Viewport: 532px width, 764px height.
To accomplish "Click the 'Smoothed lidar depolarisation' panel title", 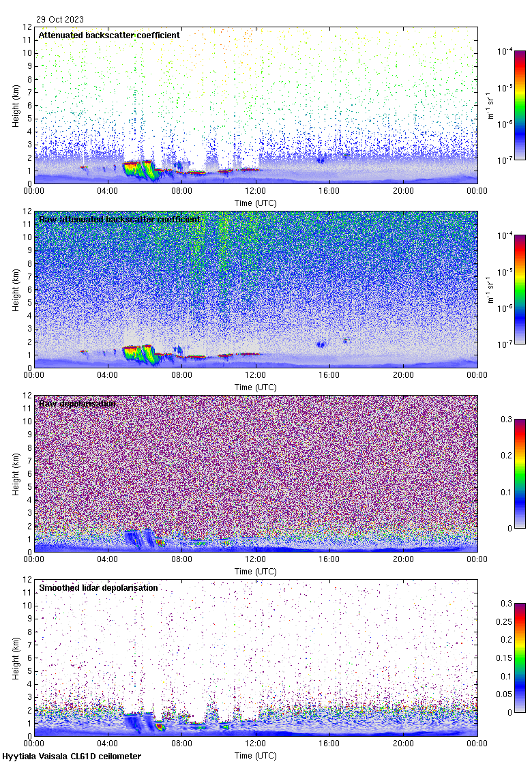I will click(x=98, y=587).
